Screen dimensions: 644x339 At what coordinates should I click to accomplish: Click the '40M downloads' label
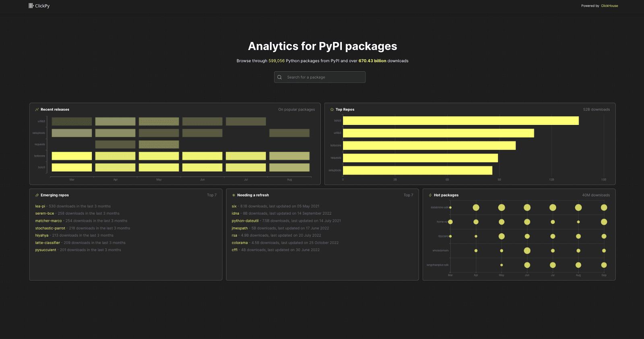click(x=596, y=195)
